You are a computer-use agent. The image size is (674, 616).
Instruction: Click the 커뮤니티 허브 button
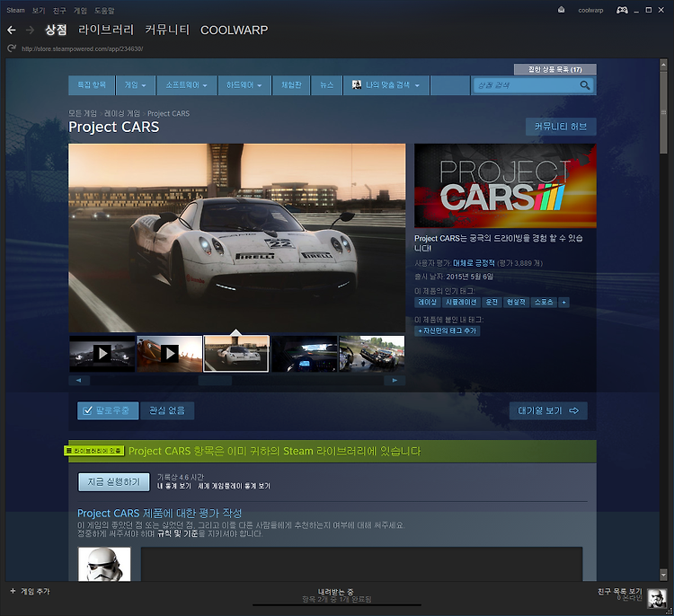coord(561,127)
